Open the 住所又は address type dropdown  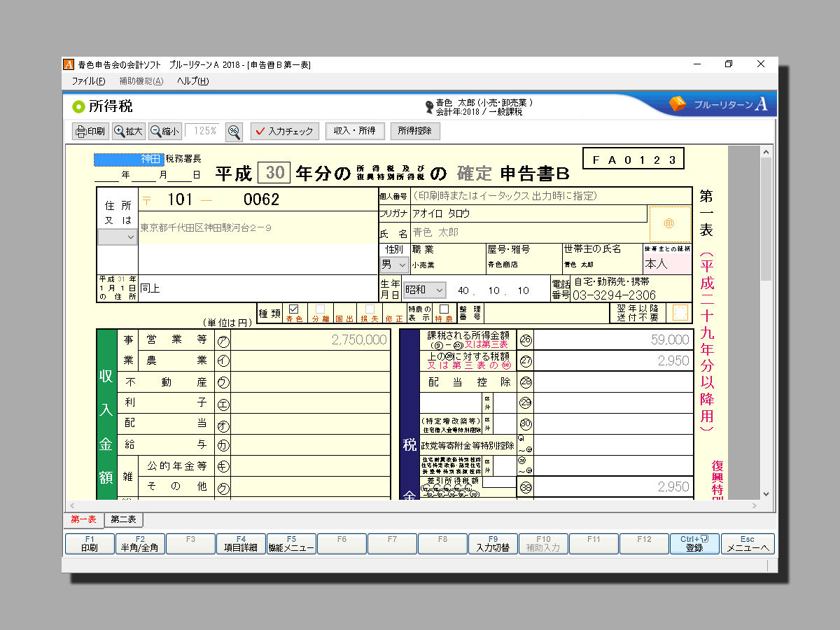118,237
